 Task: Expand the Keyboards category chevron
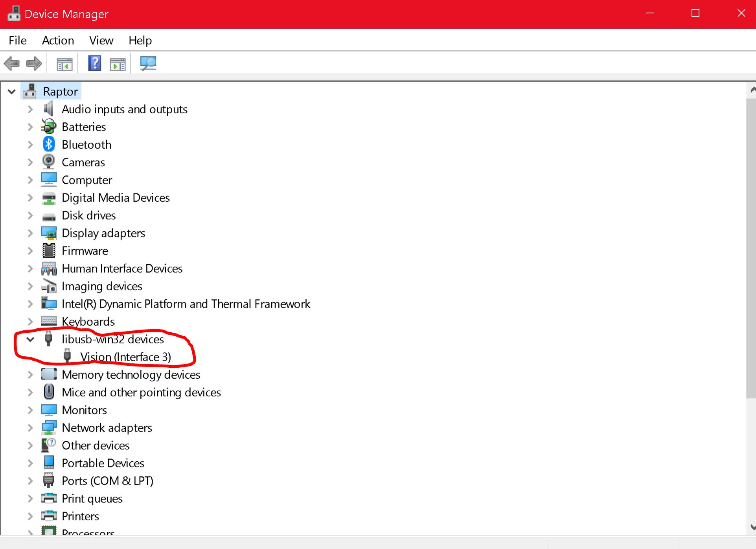30,322
